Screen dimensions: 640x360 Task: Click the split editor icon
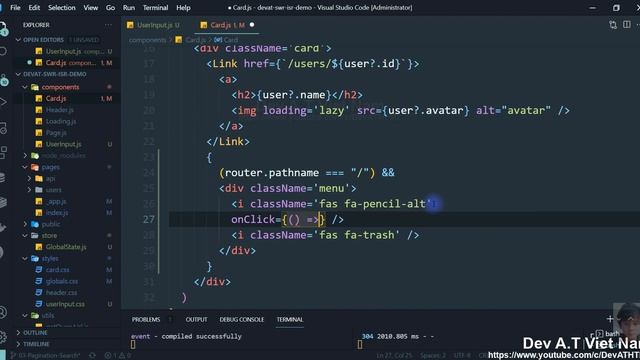[627, 25]
